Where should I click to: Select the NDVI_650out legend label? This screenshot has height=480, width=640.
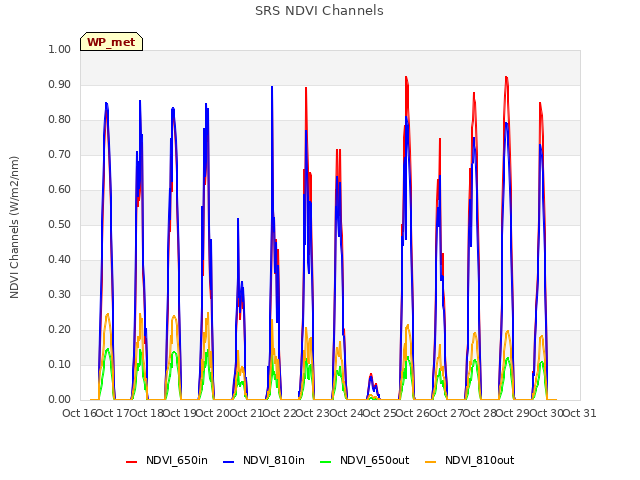click(375, 460)
